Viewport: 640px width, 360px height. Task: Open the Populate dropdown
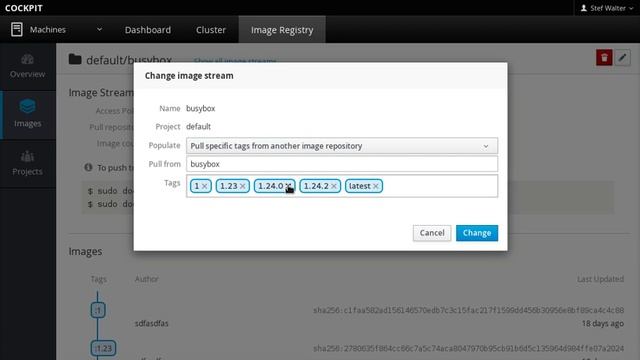pos(342,146)
